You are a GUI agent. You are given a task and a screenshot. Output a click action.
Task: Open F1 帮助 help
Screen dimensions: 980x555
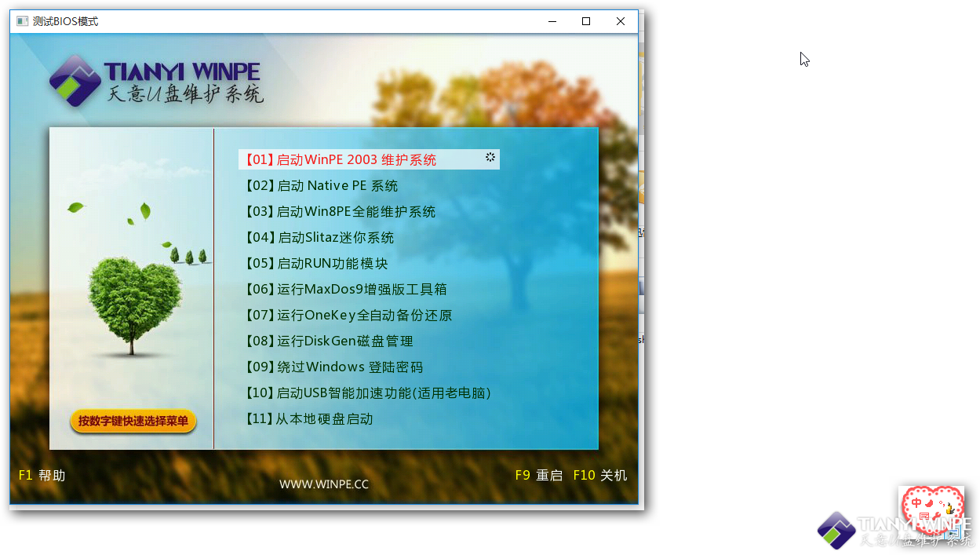[x=42, y=476]
